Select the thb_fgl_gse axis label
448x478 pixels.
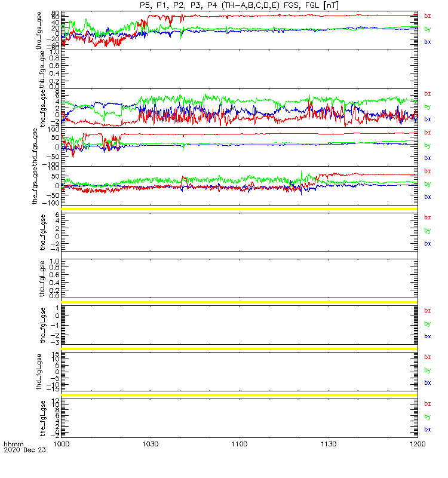coord(42,278)
